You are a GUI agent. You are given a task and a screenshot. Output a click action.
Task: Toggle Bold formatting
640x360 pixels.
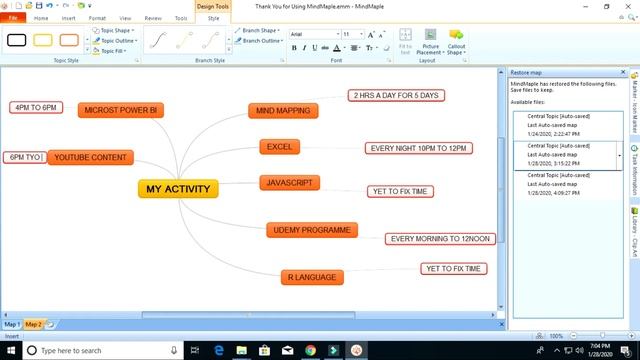click(x=294, y=48)
